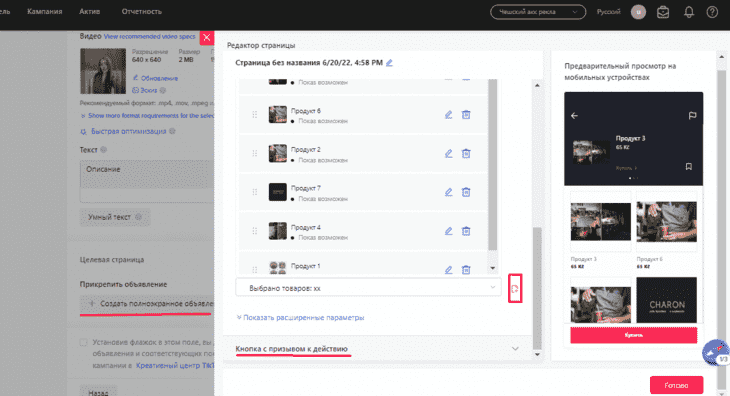
Task: Edit Продукт 2 with pencil icon
Action: click(x=448, y=153)
